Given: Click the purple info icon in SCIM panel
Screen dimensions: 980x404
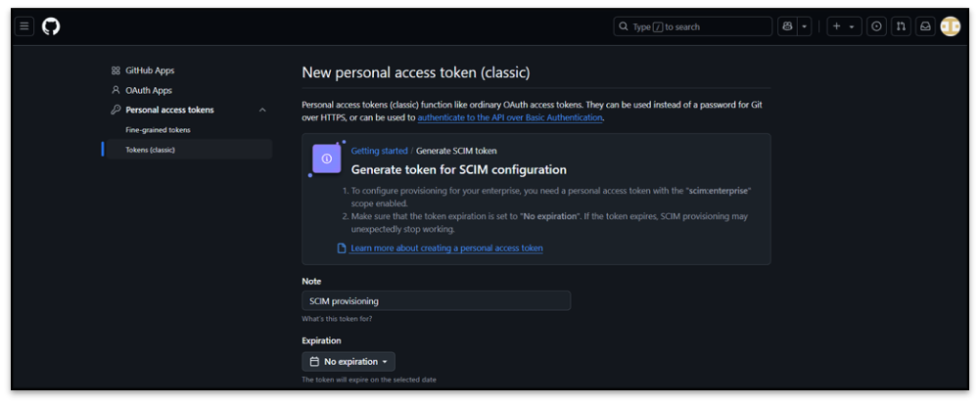Looking at the screenshot, I should pyautogui.click(x=327, y=158).
